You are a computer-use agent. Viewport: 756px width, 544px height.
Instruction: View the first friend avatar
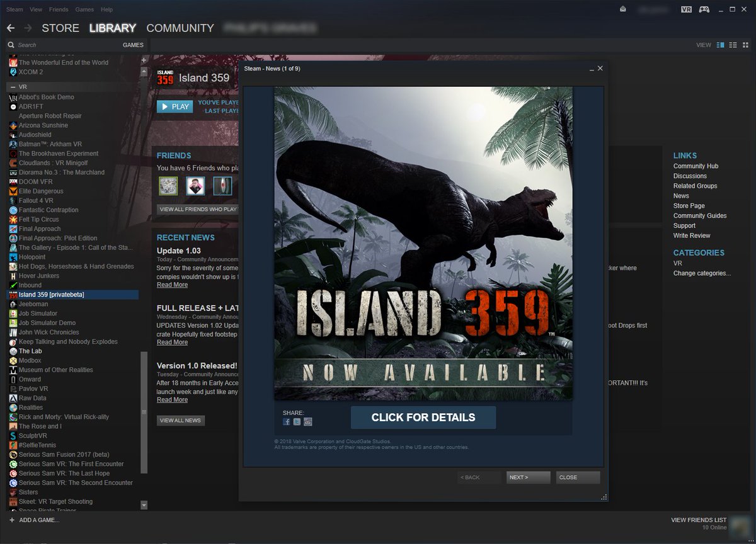coord(168,186)
